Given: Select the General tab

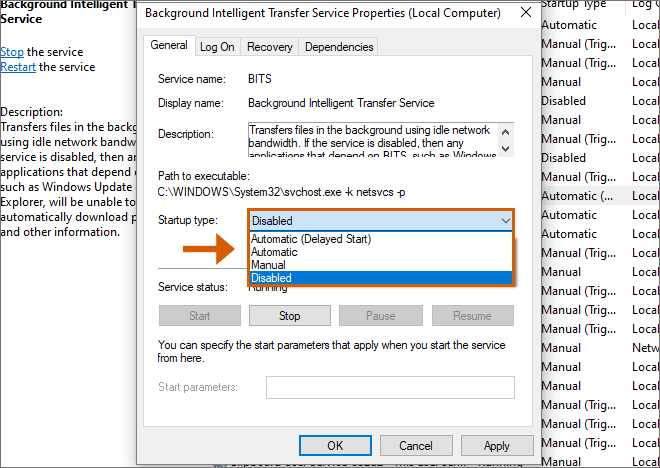Looking at the screenshot, I should pyautogui.click(x=169, y=45).
